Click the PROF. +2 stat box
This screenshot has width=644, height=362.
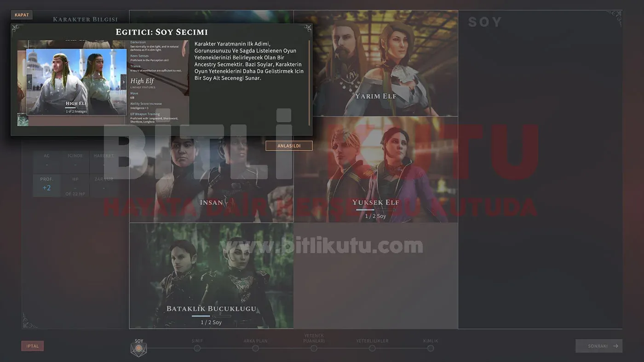pyautogui.click(x=46, y=185)
